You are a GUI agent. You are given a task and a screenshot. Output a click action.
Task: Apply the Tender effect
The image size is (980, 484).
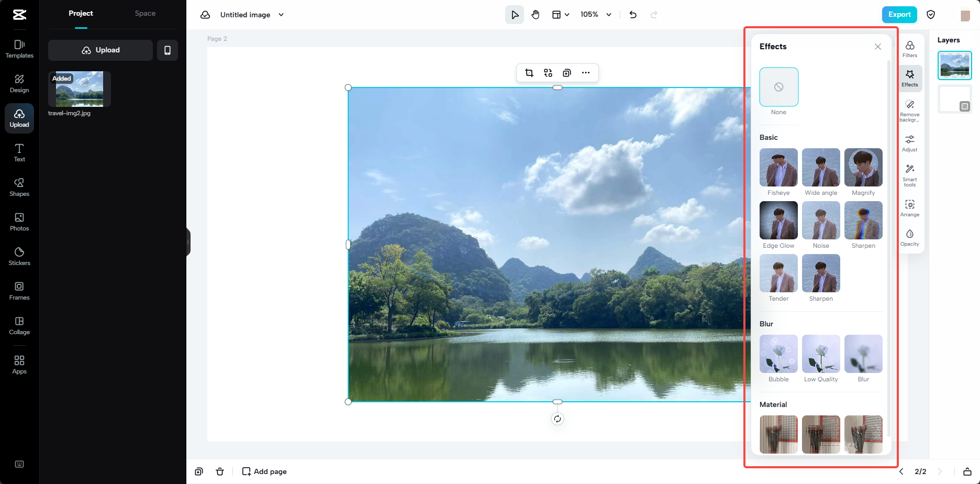[779, 273]
